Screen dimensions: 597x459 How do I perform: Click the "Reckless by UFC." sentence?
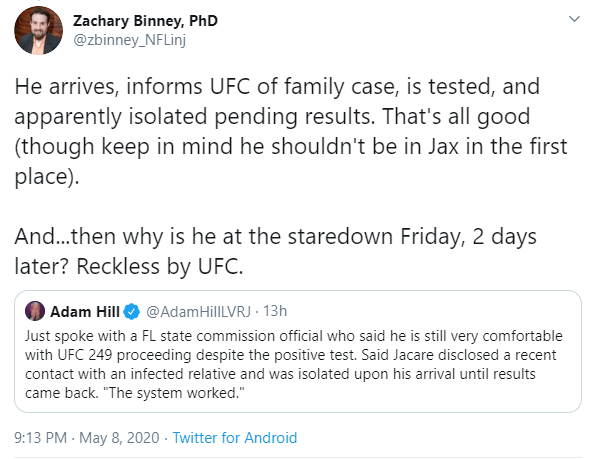[160, 266]
